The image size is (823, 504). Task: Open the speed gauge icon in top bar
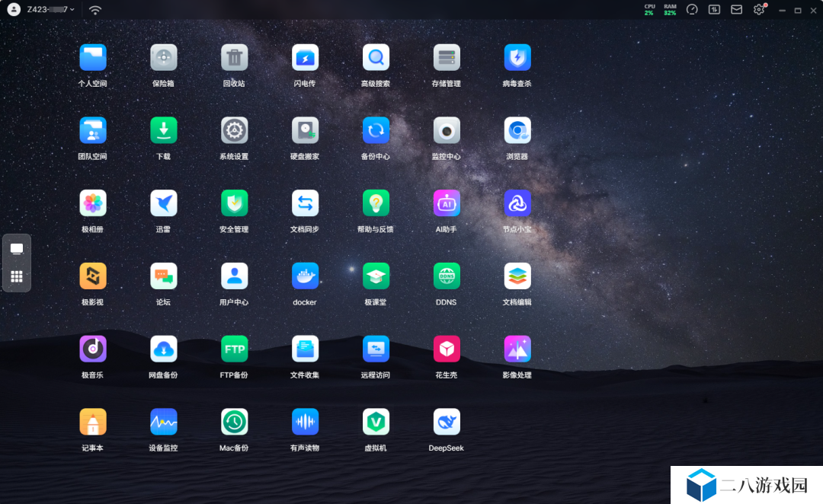pos(692,9)
